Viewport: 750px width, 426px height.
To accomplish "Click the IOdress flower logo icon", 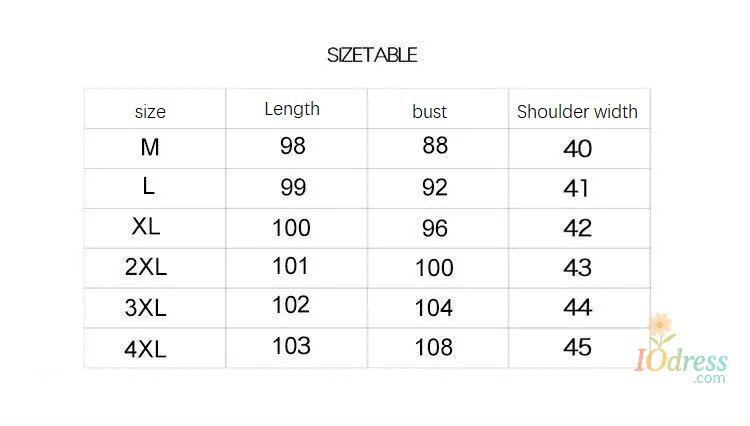I will (659, 326).
